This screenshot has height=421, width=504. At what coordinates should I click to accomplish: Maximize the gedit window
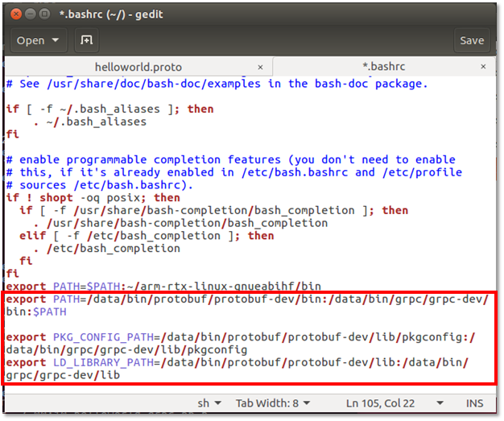[44, 14]
